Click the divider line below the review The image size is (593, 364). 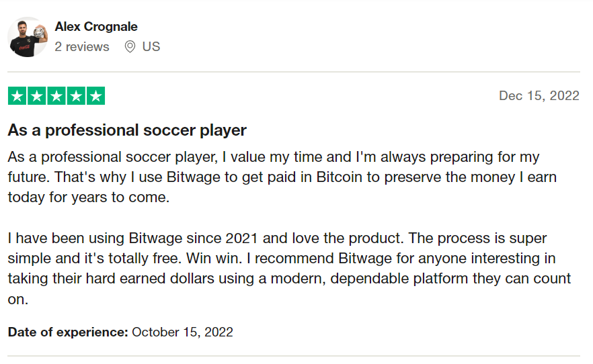coord(293,356)
